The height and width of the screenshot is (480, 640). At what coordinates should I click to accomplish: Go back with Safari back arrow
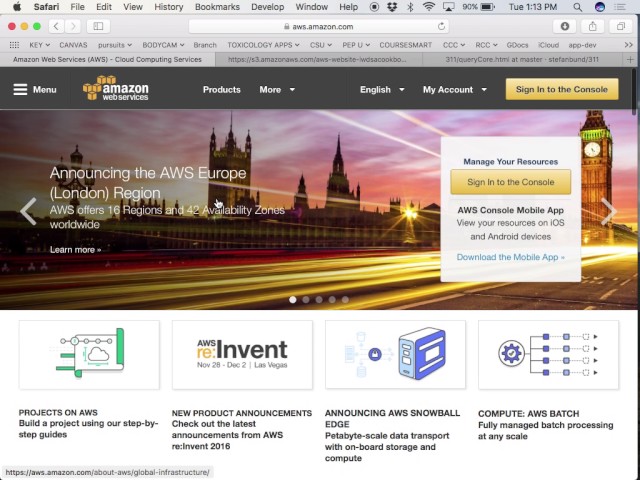coord(56,27)
